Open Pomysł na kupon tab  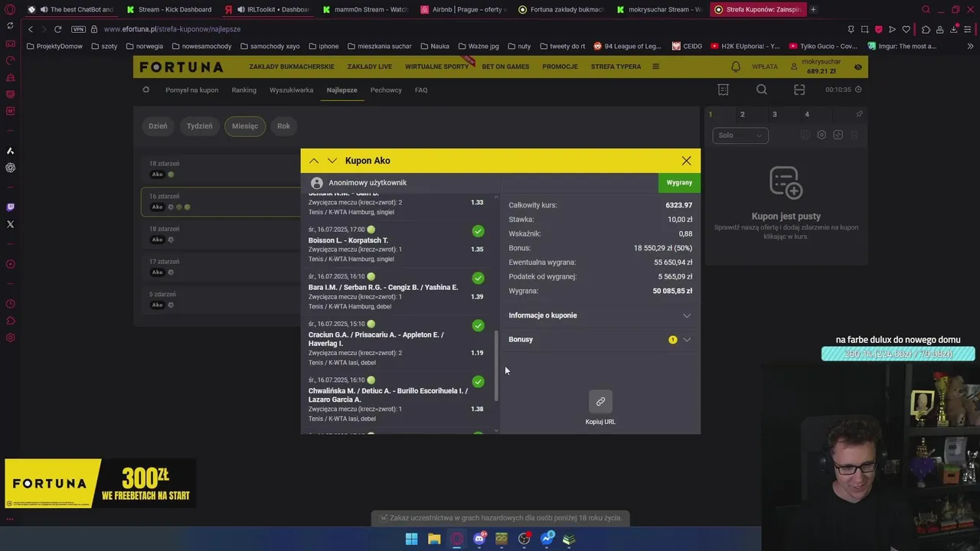click(x=192, y=90)
